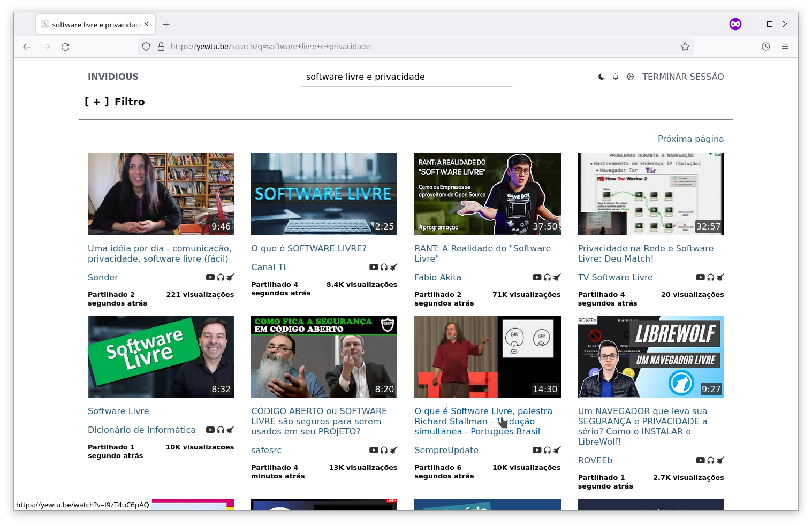Watch on YouTube icon for Canal TI video

(x=374, y=267)
